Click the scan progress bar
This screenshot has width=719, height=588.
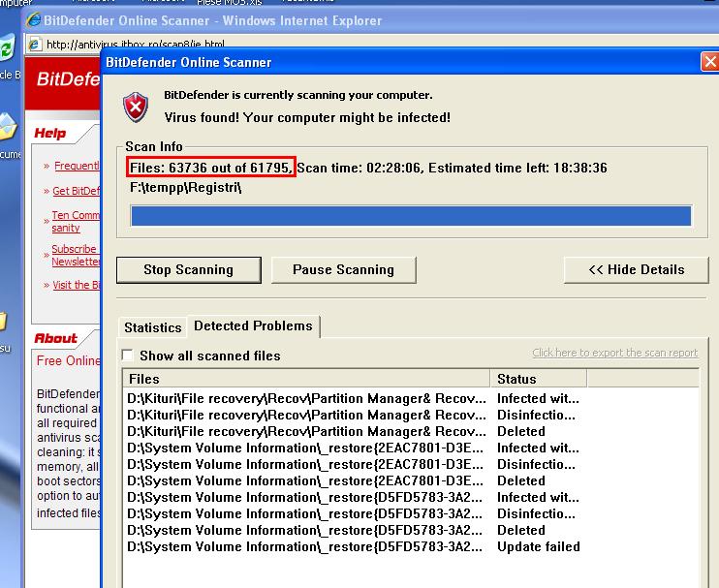click(x=411, y=216)
